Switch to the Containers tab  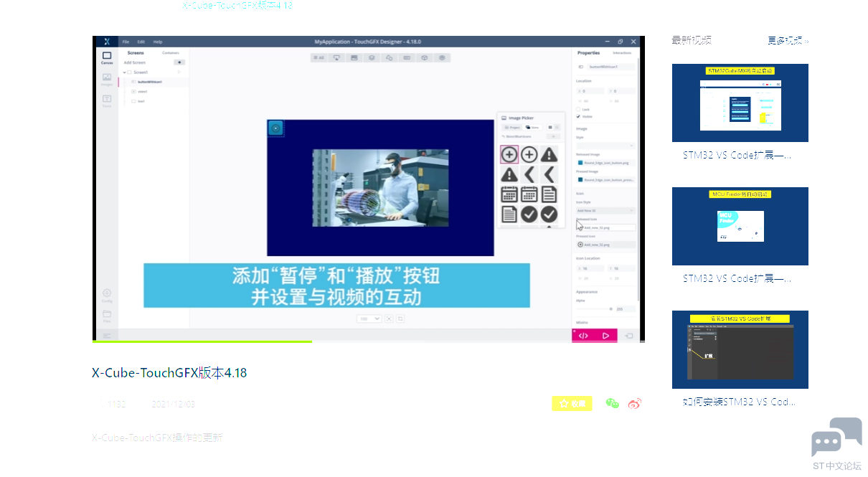[171, 53]
